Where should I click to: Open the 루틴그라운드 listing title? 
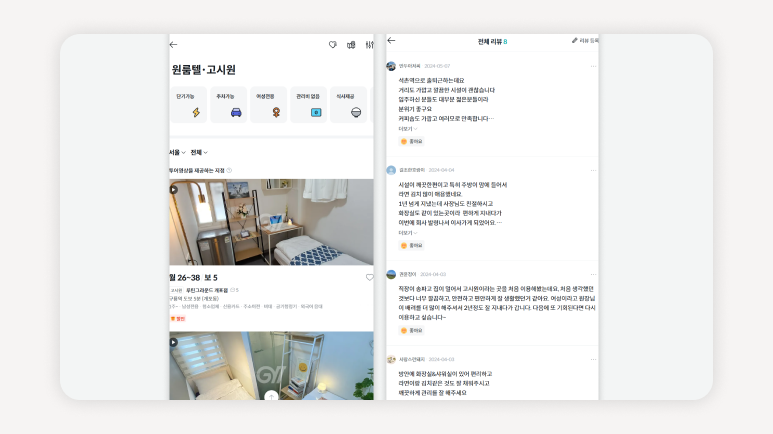(x=207, y=290)
